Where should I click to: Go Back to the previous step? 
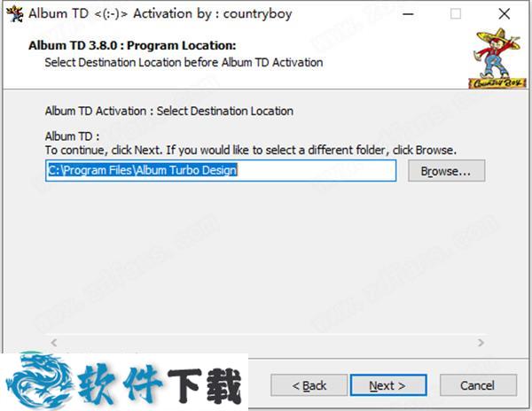(309, 385)
